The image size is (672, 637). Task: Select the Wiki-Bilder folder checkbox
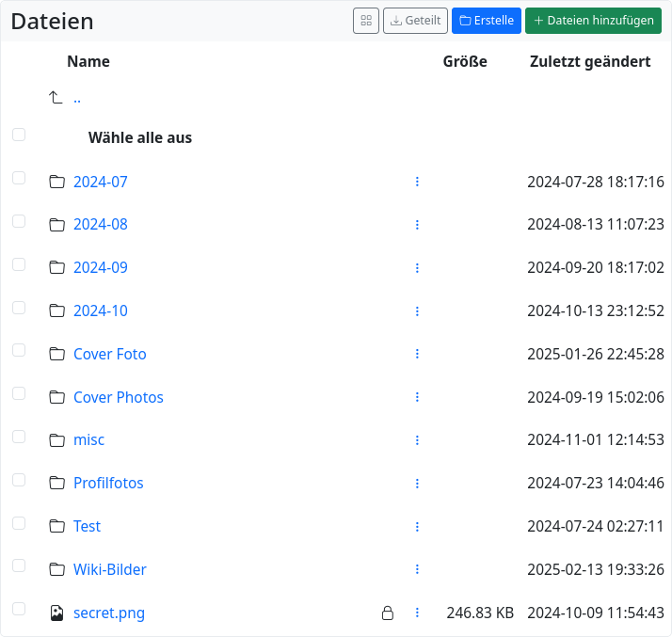point(19,565)
